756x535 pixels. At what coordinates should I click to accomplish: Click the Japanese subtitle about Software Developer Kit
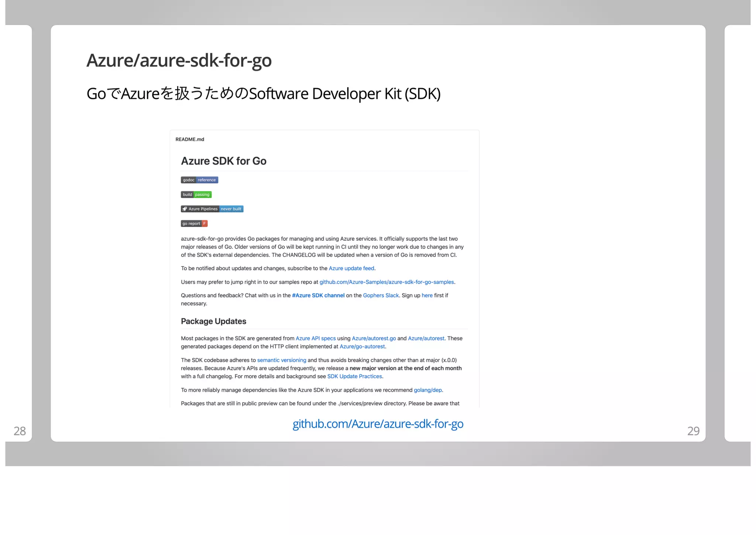point(264,93)
